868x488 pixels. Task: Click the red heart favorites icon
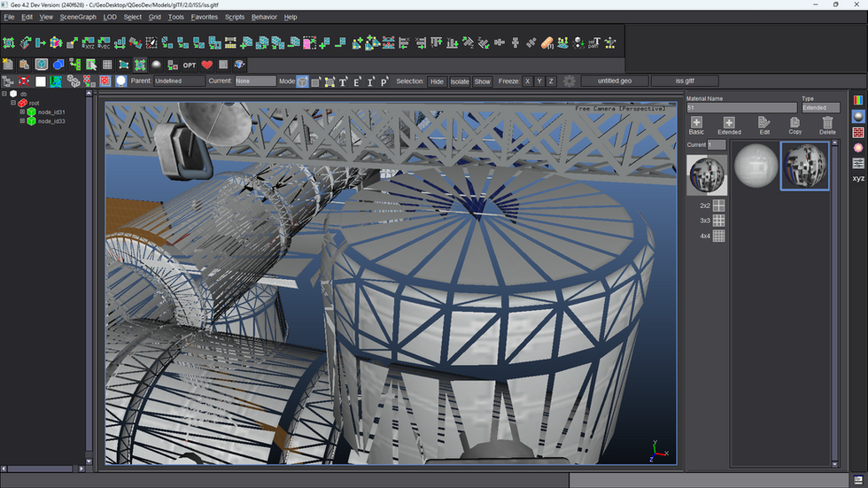coord(207,65)
